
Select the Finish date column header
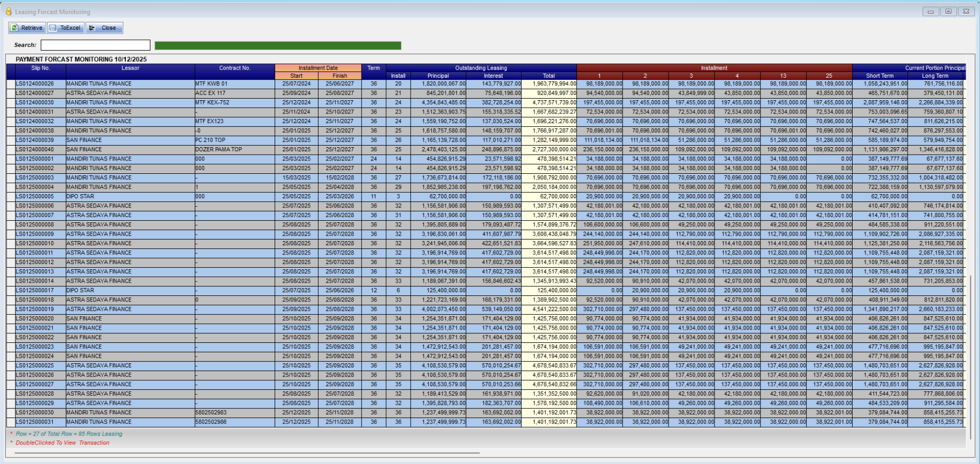340,76
